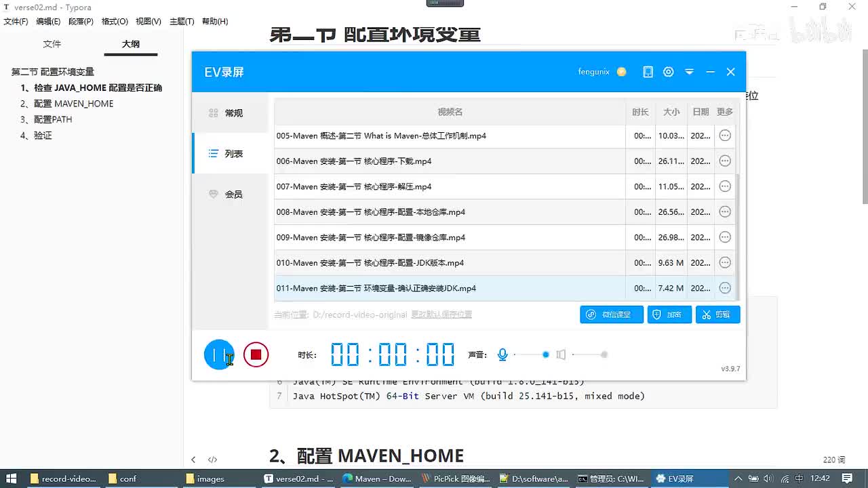868x488 pixels.
Task: Open the mobile device icon in EV录屏 header
Action: [648, 72]
